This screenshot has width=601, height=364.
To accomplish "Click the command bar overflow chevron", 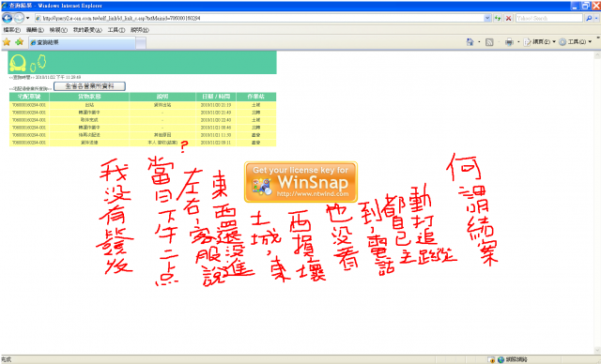I will (x=598, y=38).
